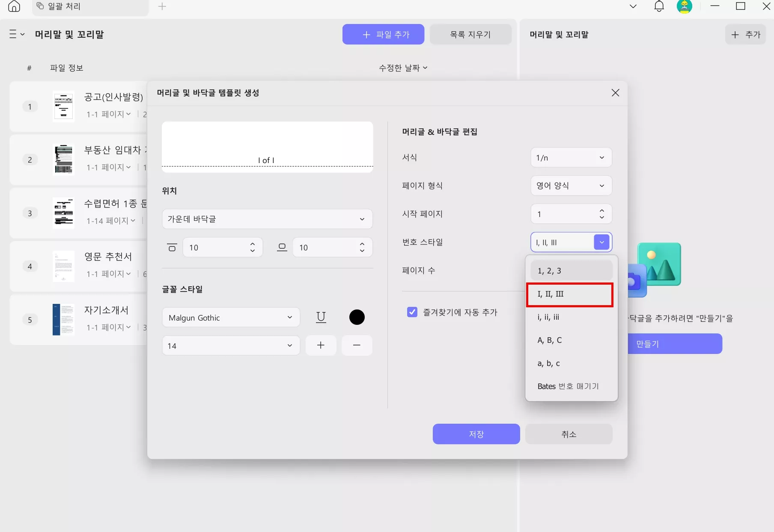Toggle the Underline formatting icon
774x532 pixels.
[321, 317]
